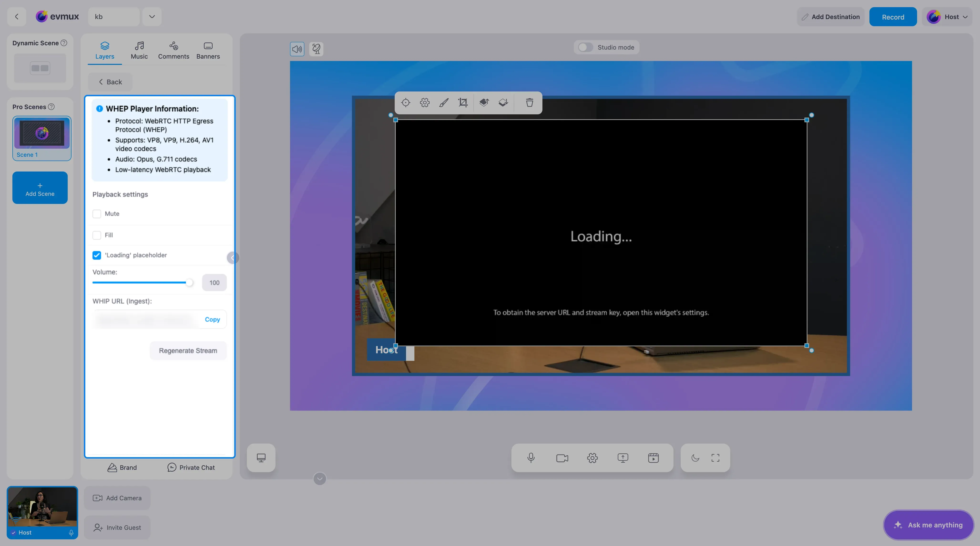Click the Volume slider handle

click(x=189, y=283)
